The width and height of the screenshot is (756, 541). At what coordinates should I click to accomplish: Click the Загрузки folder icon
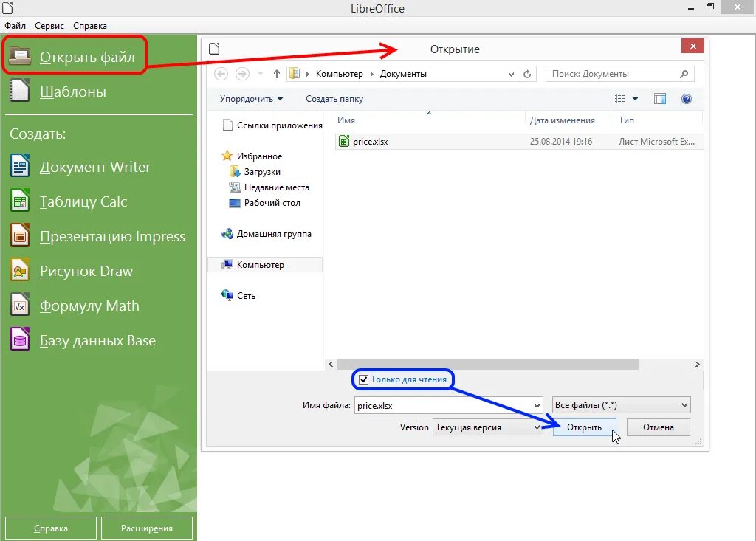pyautogui.click(x=235, y=172)
